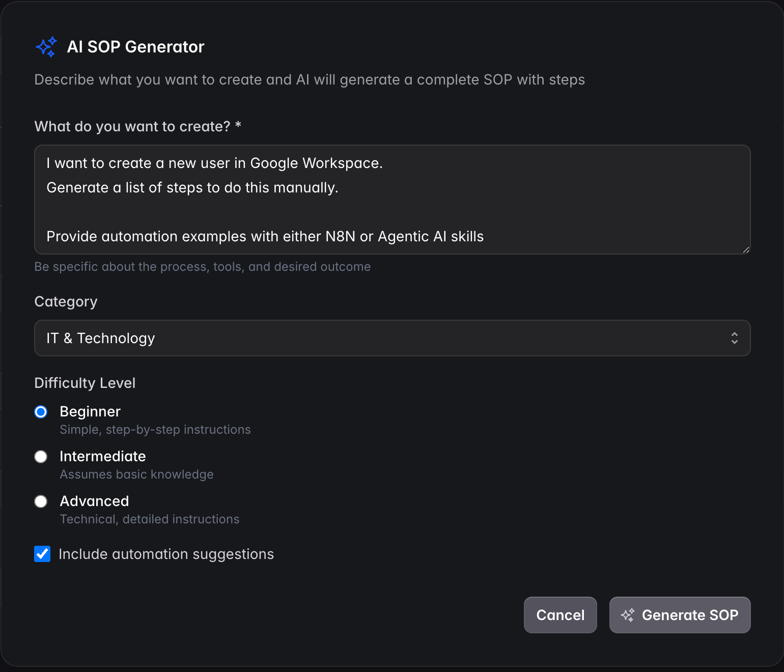The image size is (784, 672).
Task: Select the Advanced difficulty radio button
Action: (x=41, y=501)
